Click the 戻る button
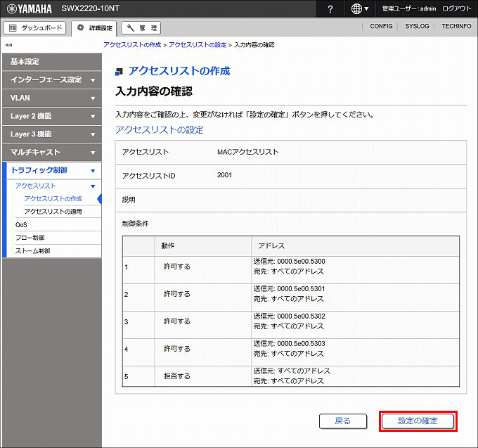 click(343, 421)
